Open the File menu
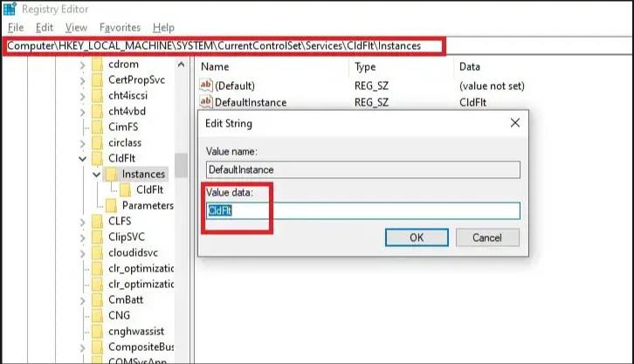 point(15,27)
